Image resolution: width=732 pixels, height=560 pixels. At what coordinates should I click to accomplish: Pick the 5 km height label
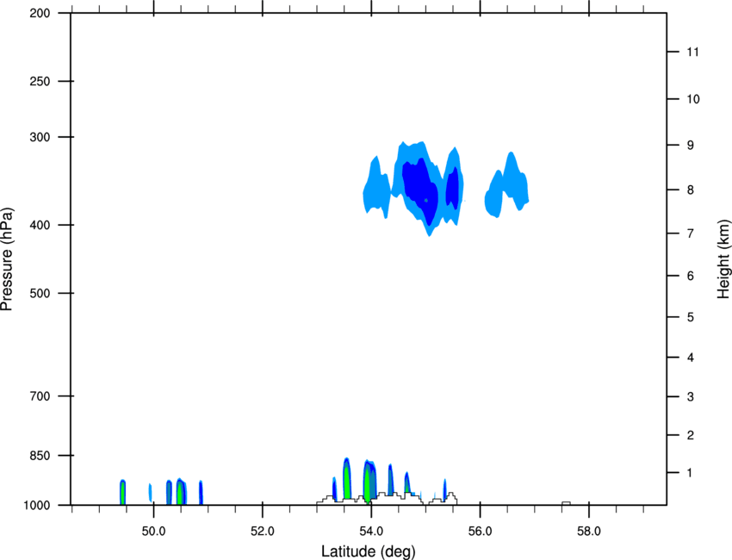(690, 318)
